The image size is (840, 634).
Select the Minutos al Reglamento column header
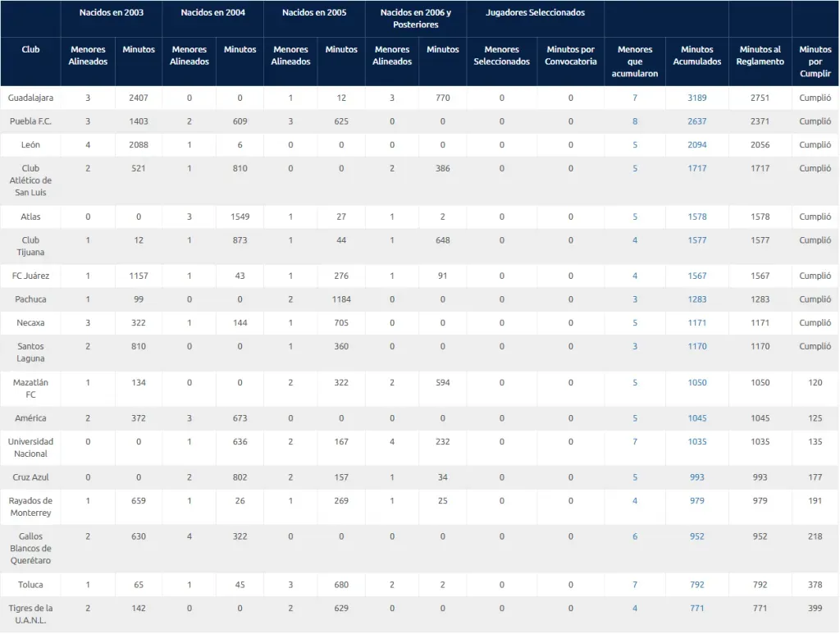(760, 56)
